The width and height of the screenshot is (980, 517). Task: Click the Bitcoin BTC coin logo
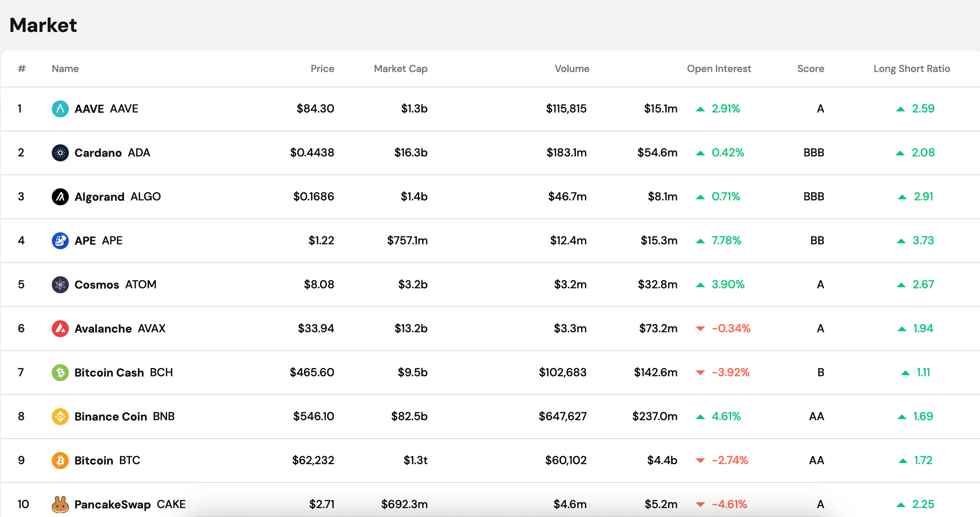point(60,461)
